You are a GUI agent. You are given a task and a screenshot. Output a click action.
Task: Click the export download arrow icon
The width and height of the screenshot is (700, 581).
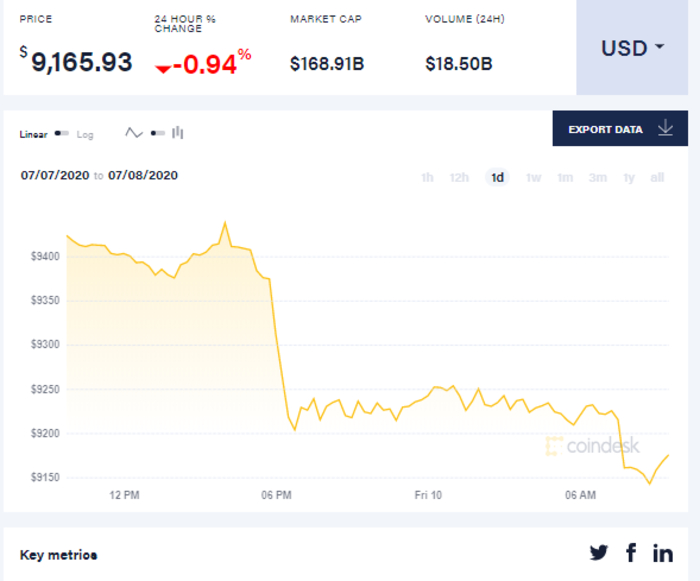coord(666,129)
